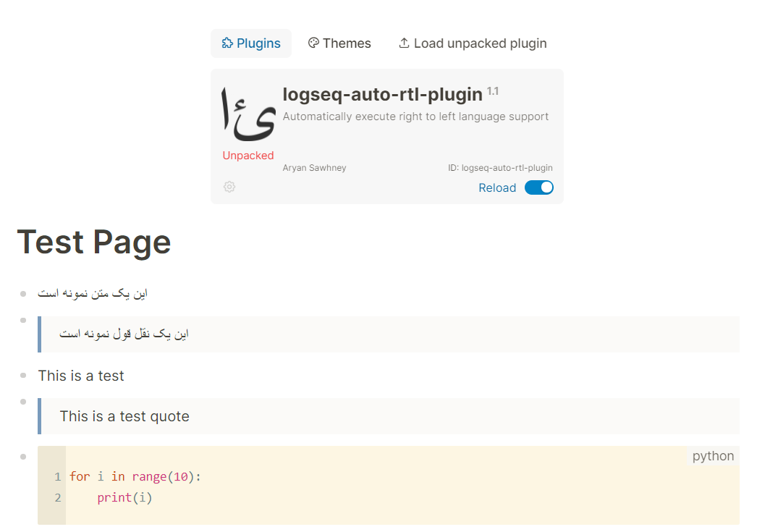Click the python language label on the code block
Image resolution: width=757 pixels, height=532 pixels.
click(713, 455)
